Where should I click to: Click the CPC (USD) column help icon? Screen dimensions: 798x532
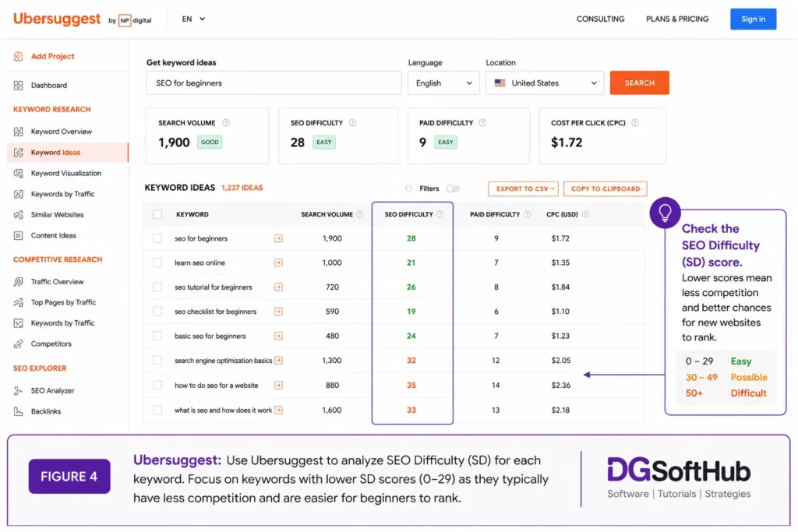pyautogui.click(x=585, y=214)
